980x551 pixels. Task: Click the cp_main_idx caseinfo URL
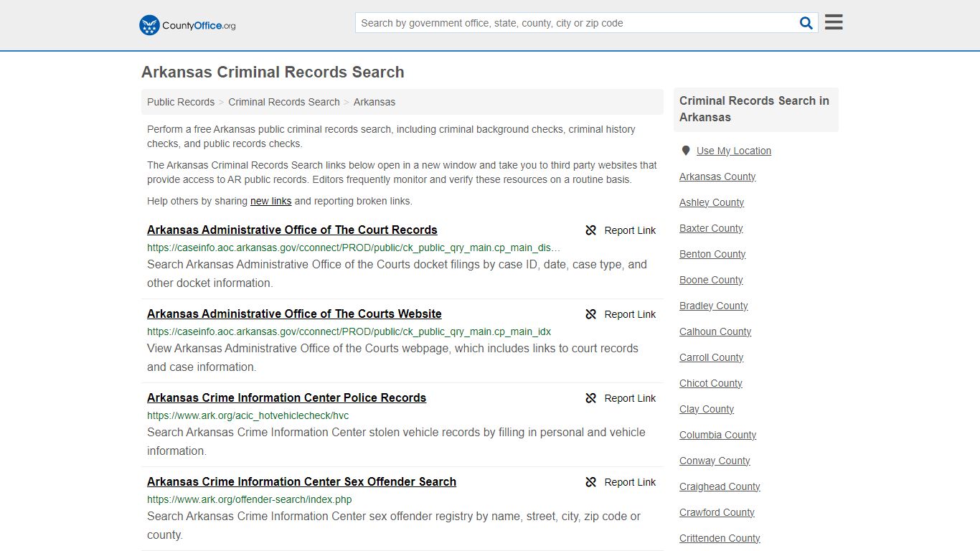[x=349, y=331]
